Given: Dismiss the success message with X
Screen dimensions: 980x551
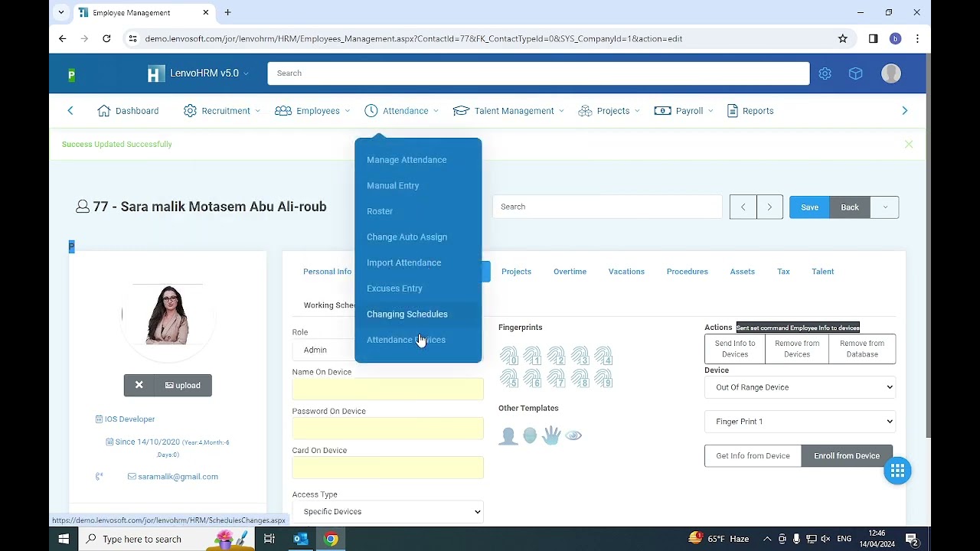Looking at the screenshot, I should point(909,144).
